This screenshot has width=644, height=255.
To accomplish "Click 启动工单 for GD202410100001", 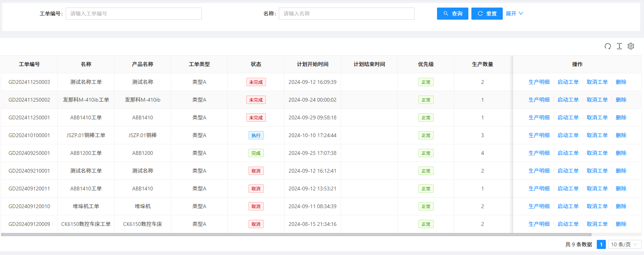I will [568, 135].
